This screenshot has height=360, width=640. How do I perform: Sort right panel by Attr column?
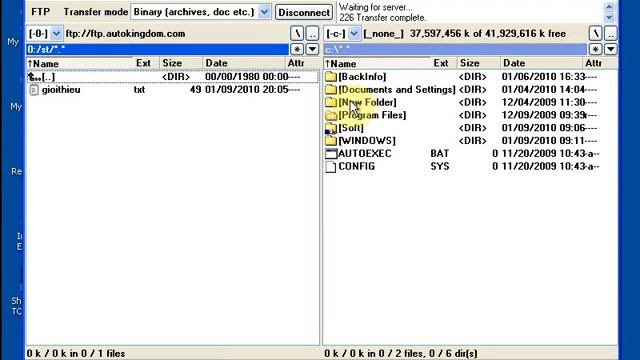(x=599, y=63)
